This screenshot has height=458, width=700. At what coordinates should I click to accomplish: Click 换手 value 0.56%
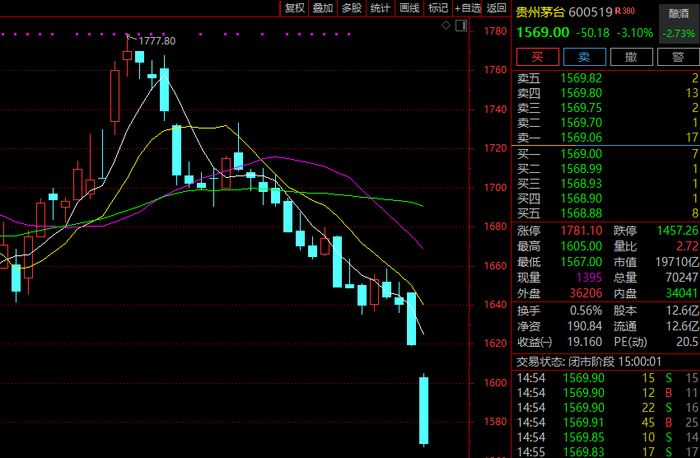[586, 310]
